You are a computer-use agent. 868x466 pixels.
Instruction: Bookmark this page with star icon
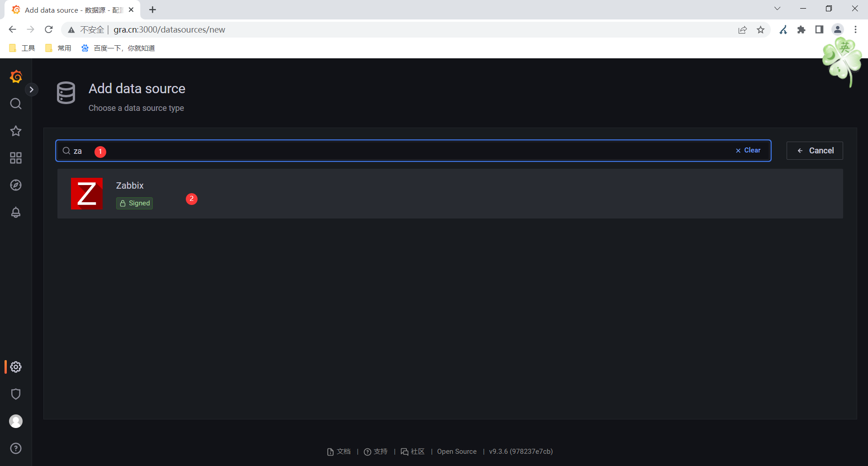[761, 29]
